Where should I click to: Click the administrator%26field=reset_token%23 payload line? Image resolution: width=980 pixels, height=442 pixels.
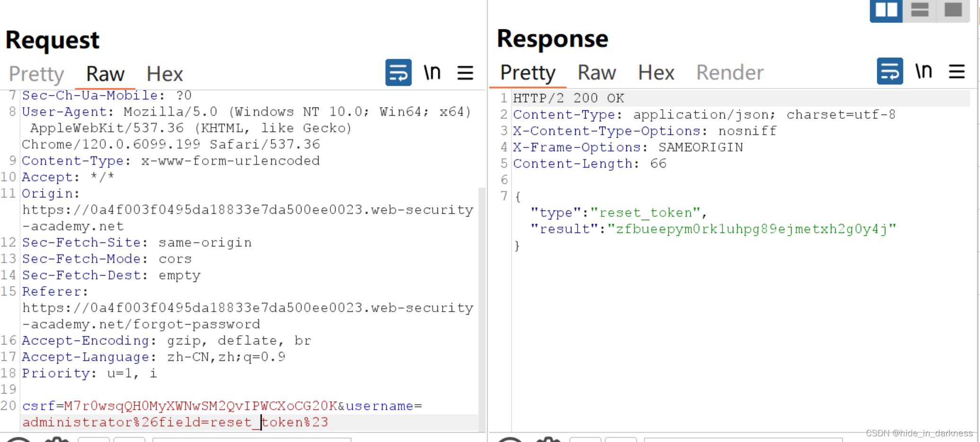click(x=175, y=422)
